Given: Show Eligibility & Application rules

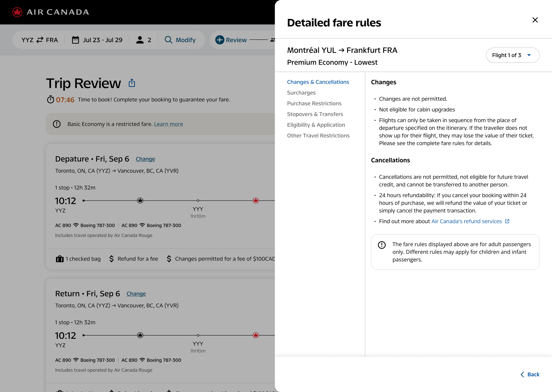Looking at the screenshot, I should [x=316, y=125].
